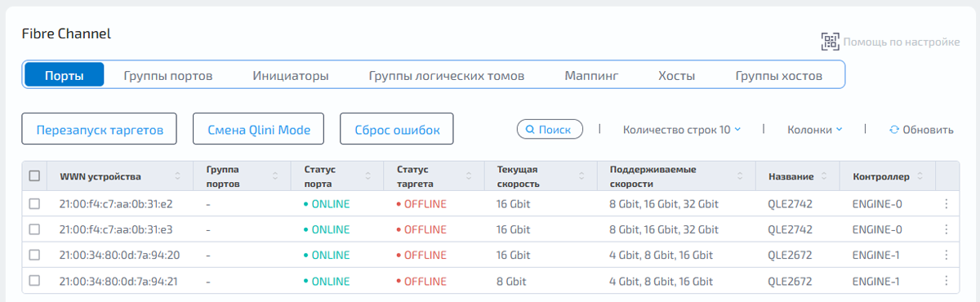Click Обновить refresh button

[x=921, y=129]
